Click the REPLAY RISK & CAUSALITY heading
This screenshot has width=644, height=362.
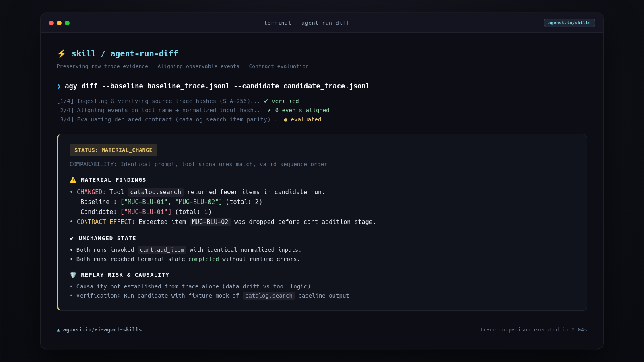(x=125, y=275)
